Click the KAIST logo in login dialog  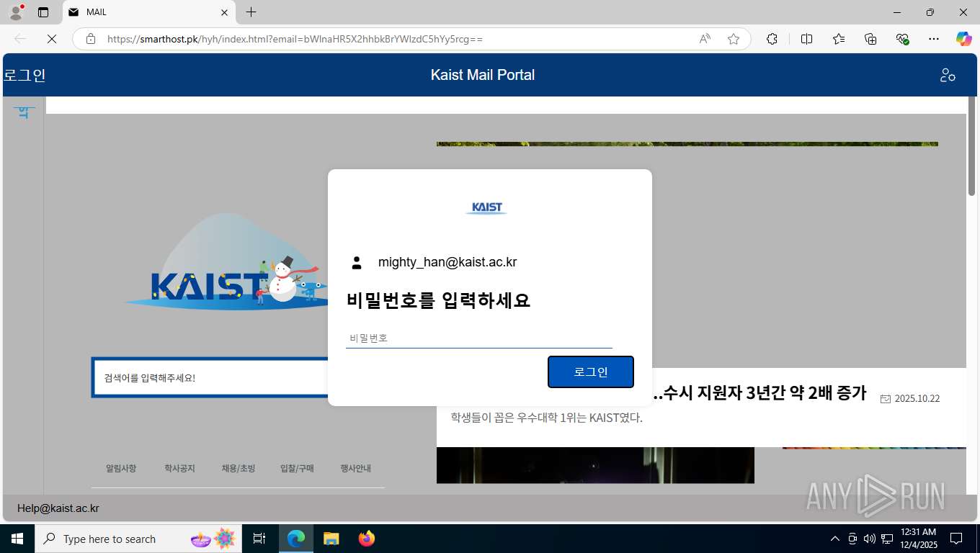point(486,208)
